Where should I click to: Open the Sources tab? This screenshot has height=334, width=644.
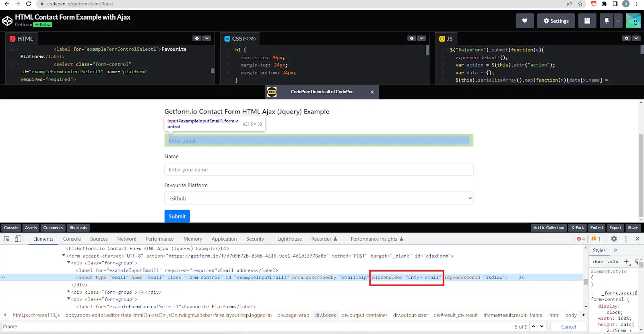click(99, 239)
